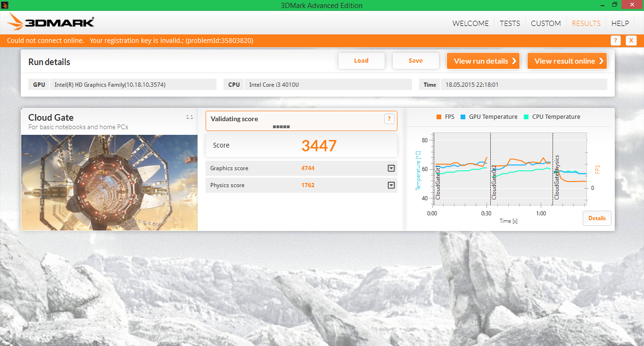Click the Validating score label
The image size is (644, 346).
pos(234,119)
